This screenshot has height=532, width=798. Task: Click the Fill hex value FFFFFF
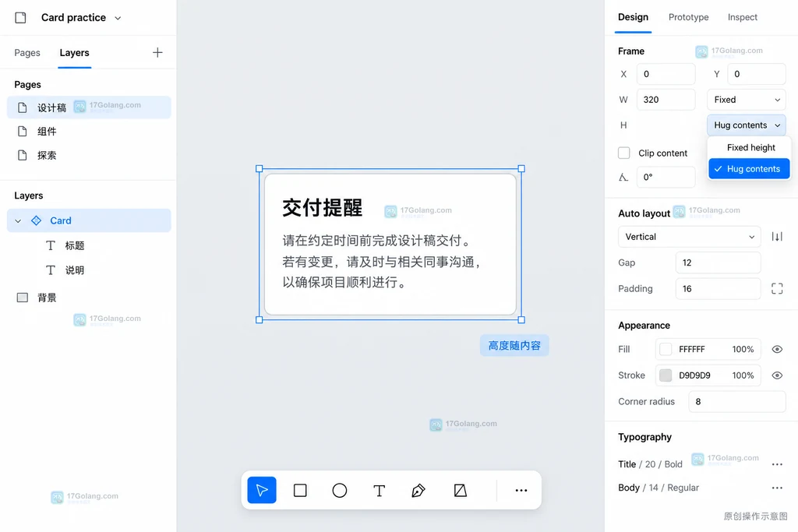pos(692,350)
